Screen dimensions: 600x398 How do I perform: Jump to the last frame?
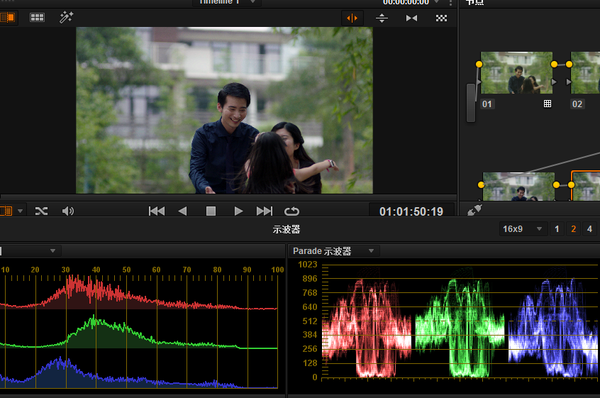click(264, 211)
